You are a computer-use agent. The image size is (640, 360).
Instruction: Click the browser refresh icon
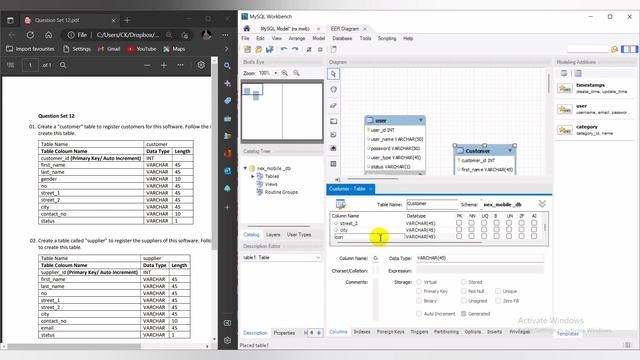[x=30, y=35]
